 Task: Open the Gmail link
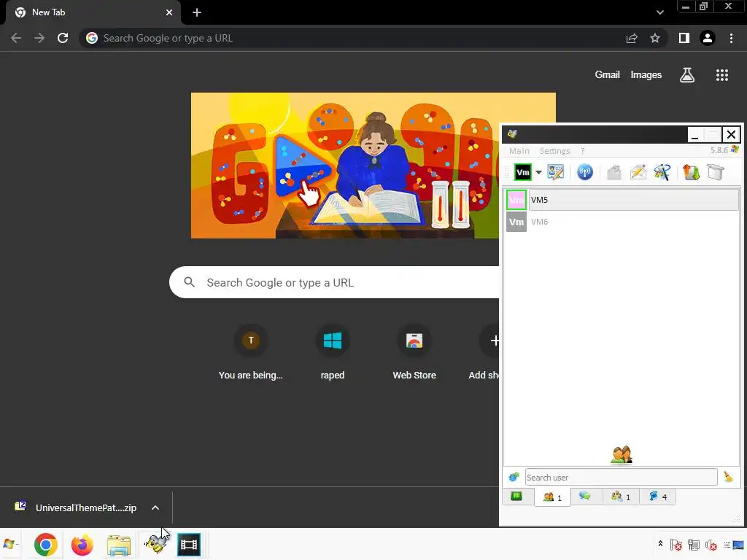(608, 75)
